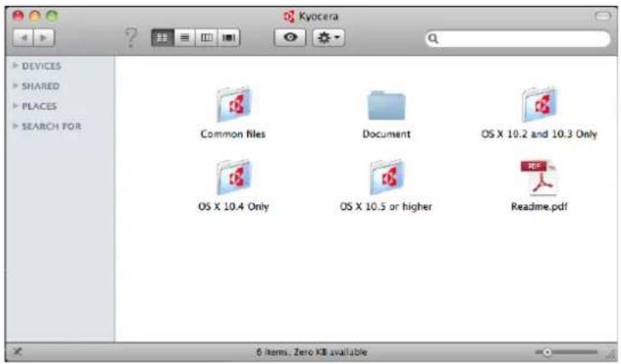
Task: Click the magnifying glass search icon
Action: click(x=434, y=38)
